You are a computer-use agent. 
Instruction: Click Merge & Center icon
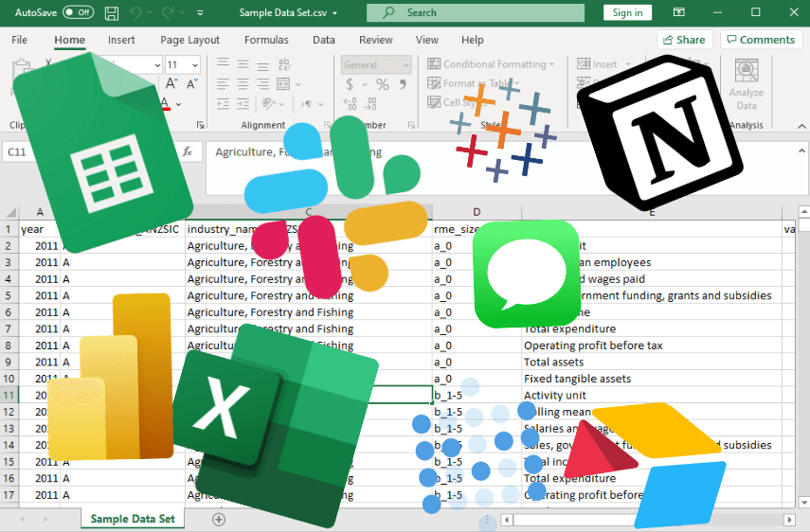point(283,83)
